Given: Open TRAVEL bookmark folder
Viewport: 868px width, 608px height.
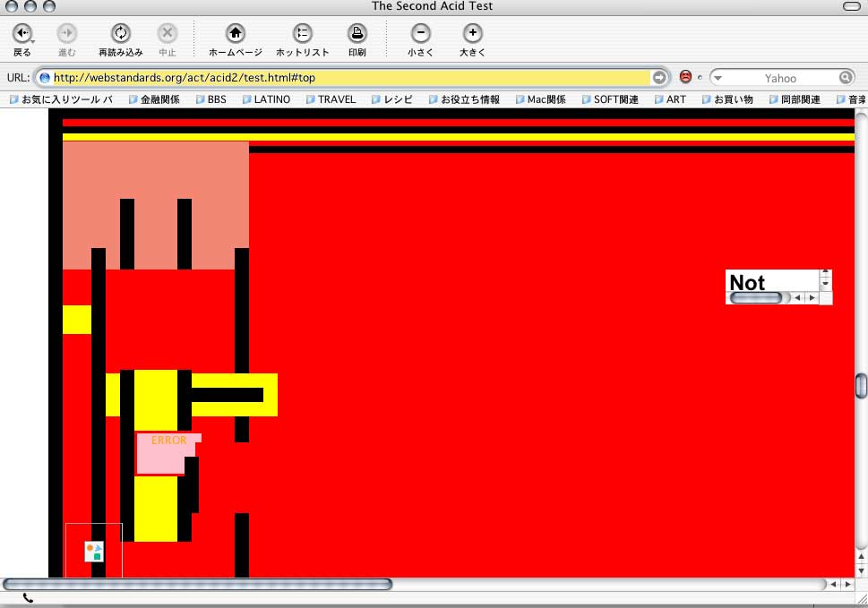Looking at the screenshot, I should tap(331, 99).
